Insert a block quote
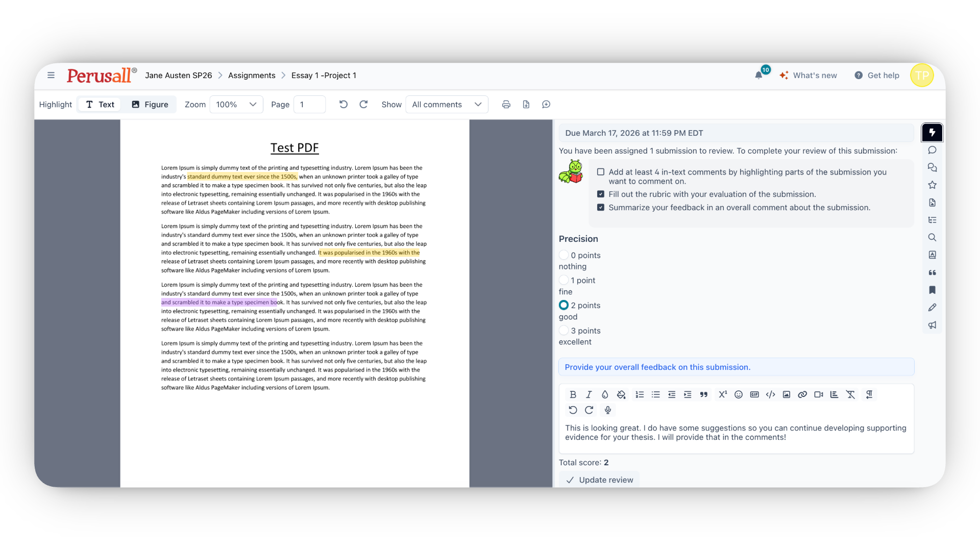Image resolution: width=980 pixels, height=551 pixels. click(x=703, y=394)
